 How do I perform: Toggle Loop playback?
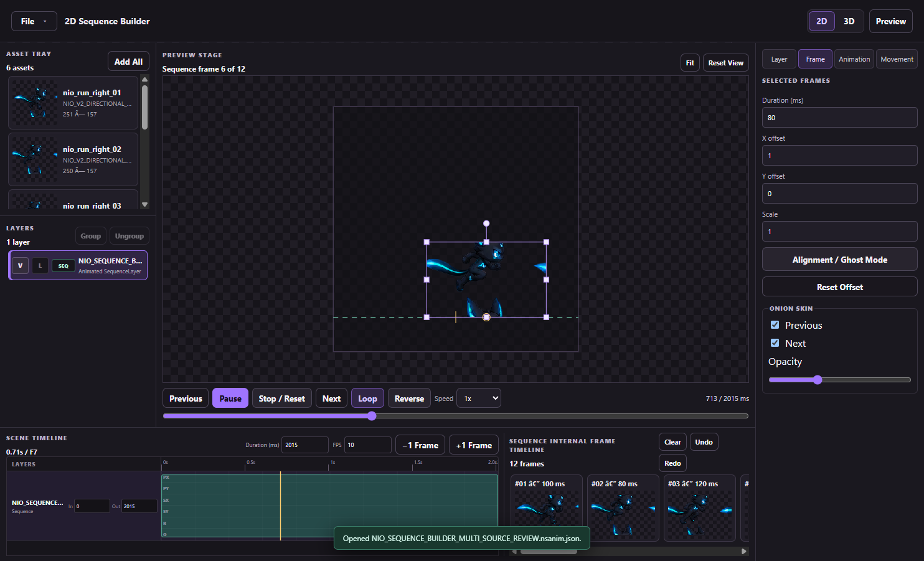pos(367,398)
